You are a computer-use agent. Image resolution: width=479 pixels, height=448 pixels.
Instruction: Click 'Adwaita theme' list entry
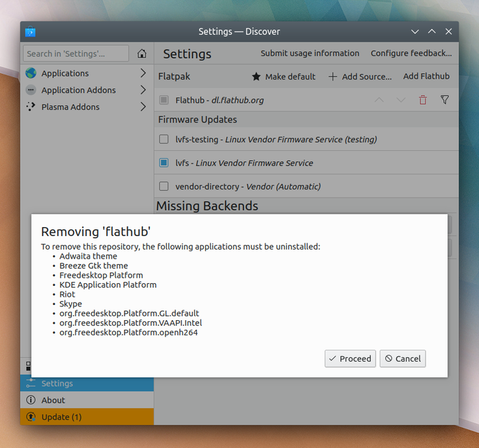[x=88, y=256]
